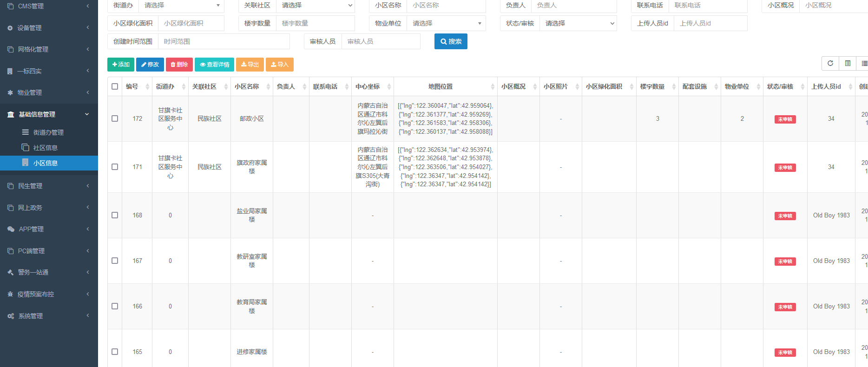
Task: Click the 创建时间范围 input field
Action: tap(224, 41)
